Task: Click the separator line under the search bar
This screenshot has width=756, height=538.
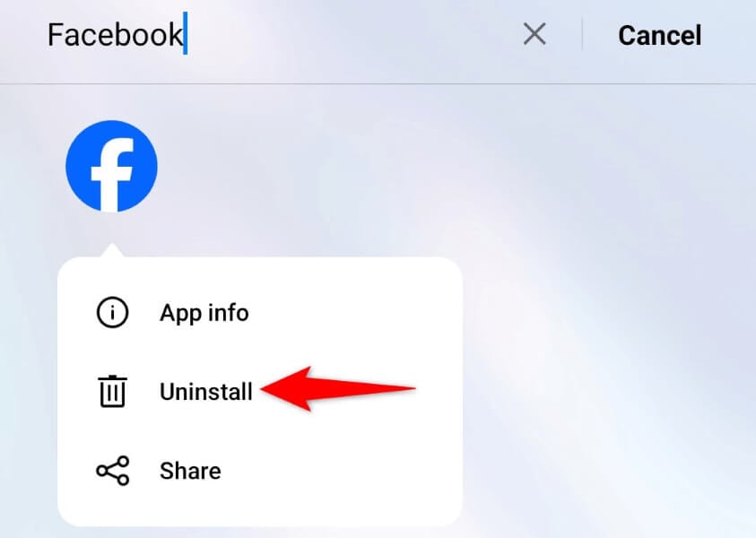Action: coord(378,84)
